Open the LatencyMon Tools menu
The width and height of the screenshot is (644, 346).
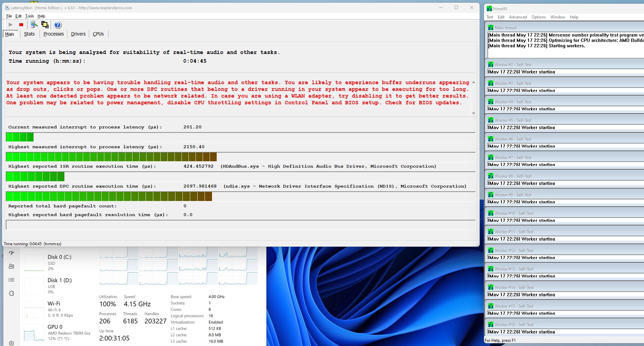[x=30, y=16]
